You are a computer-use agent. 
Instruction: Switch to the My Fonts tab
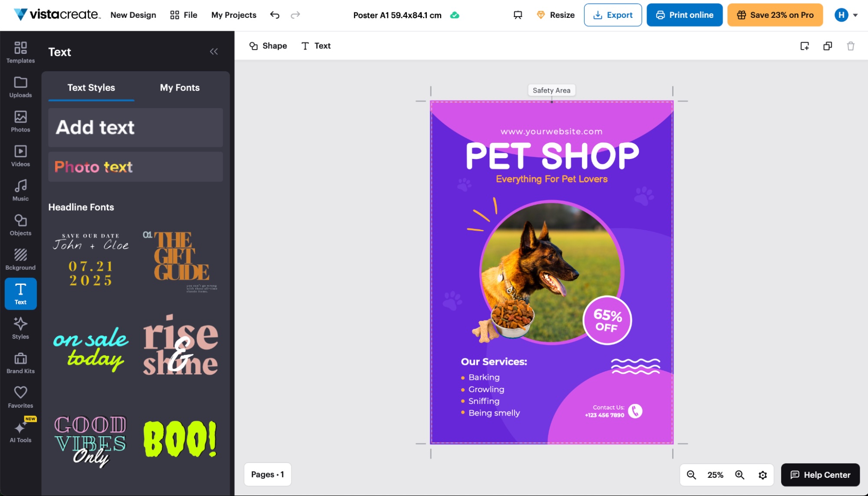click(179, 87)
